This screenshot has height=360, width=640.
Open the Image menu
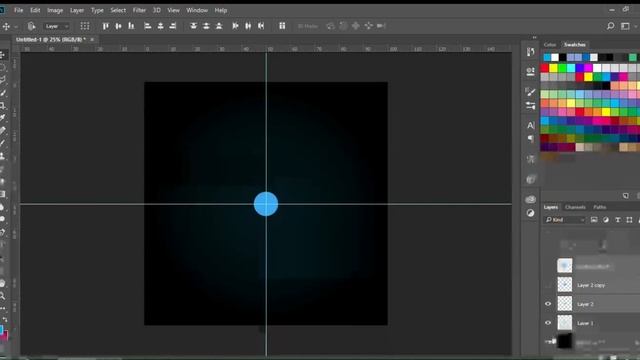click(55, 10)
